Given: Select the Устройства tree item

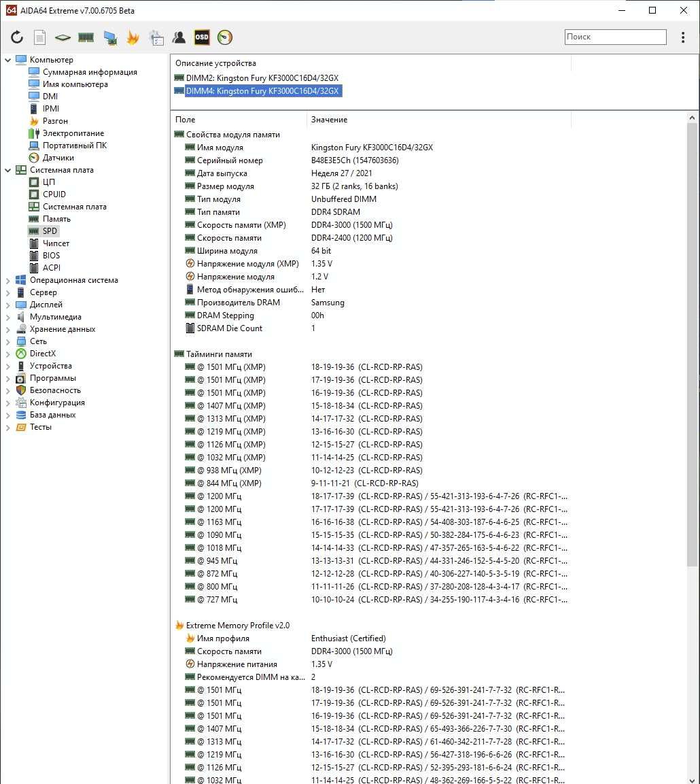Looking at the screenshot, I should (50, 366).
